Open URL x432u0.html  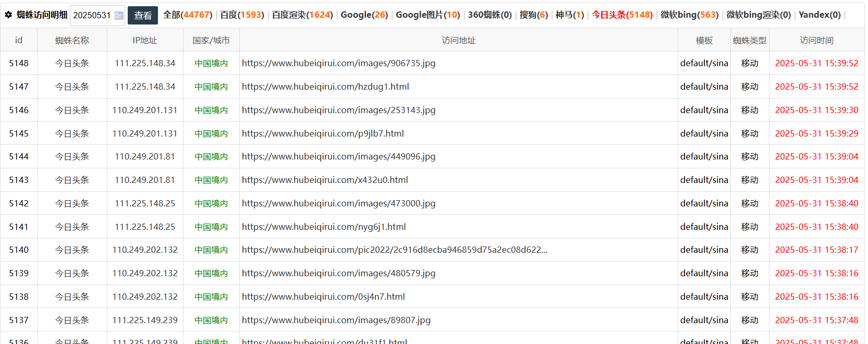pyautogui.click(x=325, y=180)
